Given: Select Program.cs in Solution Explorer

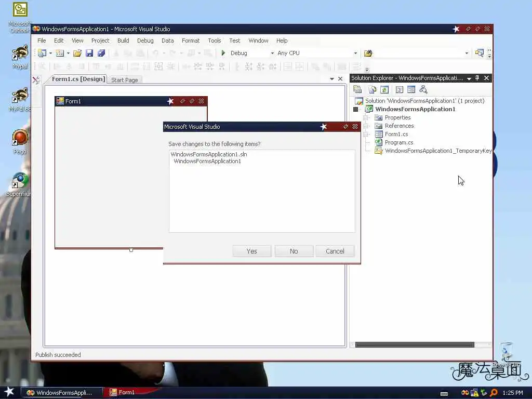Looking at the screenshot, I should point(398,142).
